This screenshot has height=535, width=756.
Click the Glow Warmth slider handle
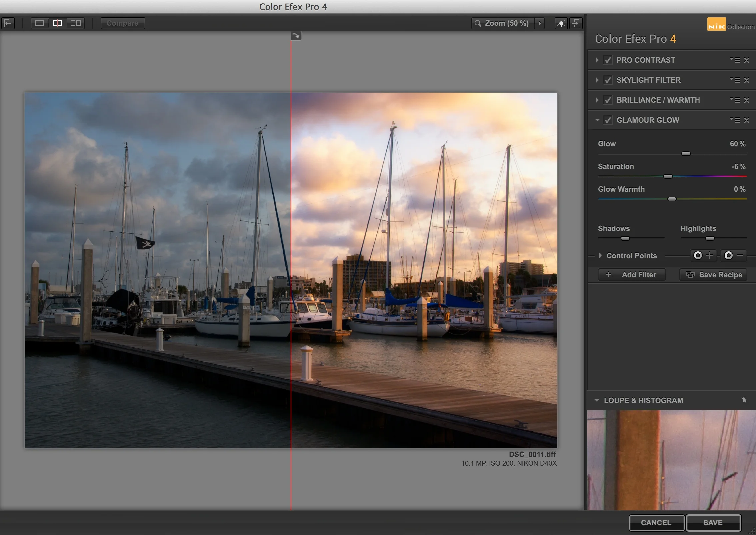click(x=672, y=199)
